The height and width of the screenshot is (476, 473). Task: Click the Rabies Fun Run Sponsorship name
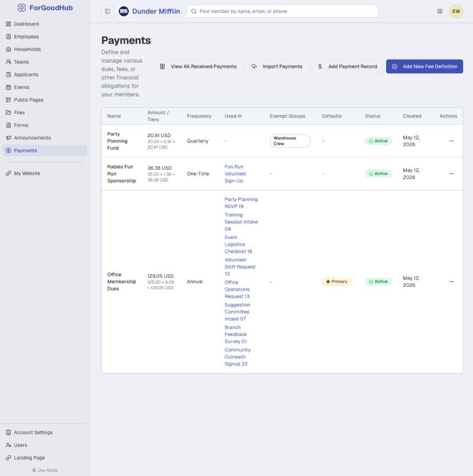coord(121,174)
